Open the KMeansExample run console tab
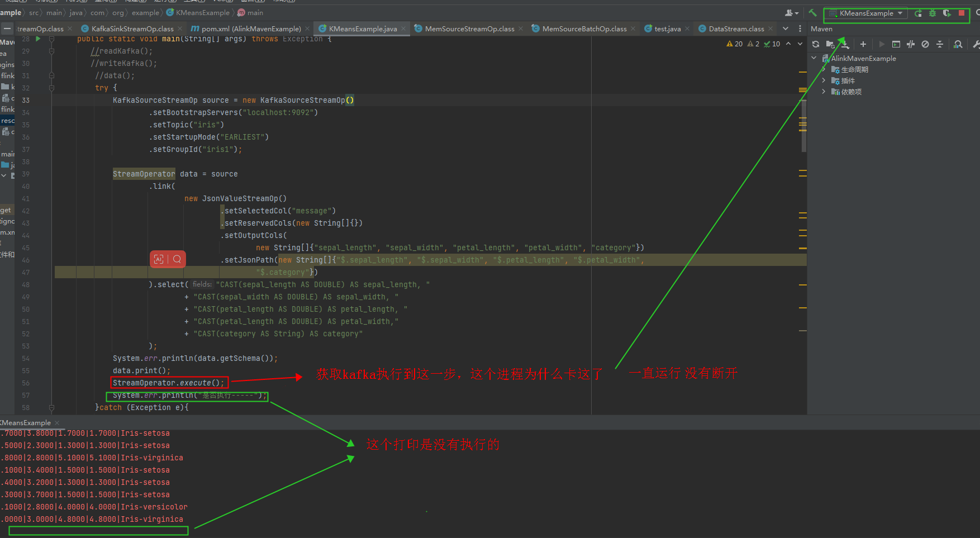Viewport: 980px width, 538px height. click(x=26, y=423)
